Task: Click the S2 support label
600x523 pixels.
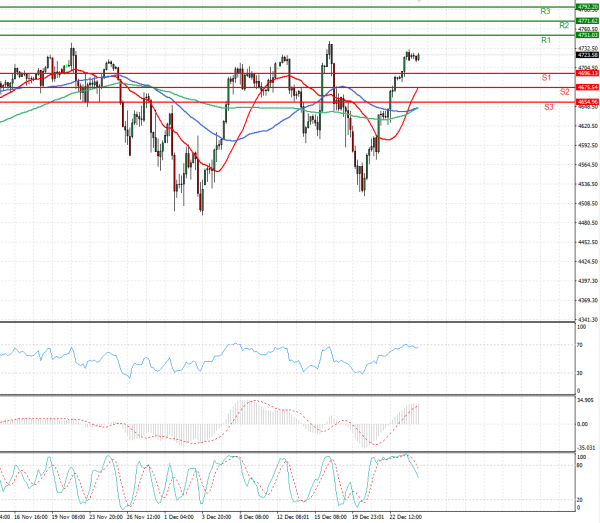Action: tap(565, 92)
